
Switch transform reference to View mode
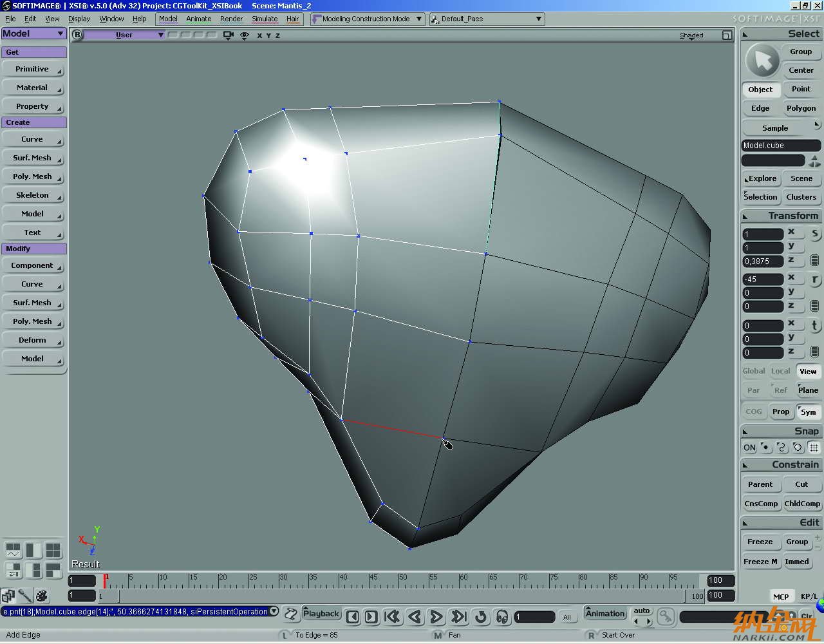tap(807, 372)
